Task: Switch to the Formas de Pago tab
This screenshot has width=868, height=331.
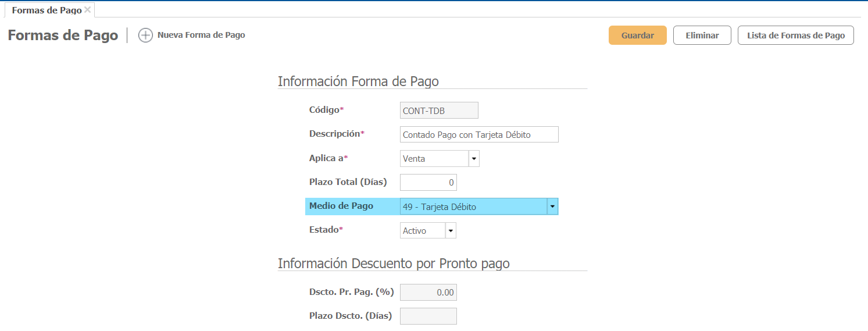Action: 47,10
